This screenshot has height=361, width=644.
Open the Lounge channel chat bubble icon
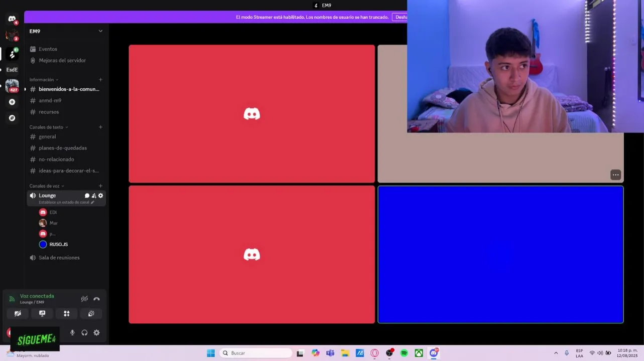coord(87,196)
